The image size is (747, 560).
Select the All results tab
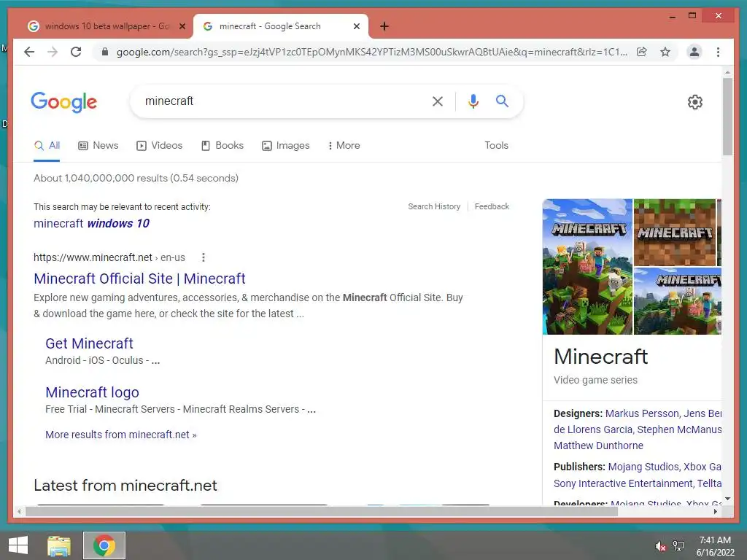[47, 146]
